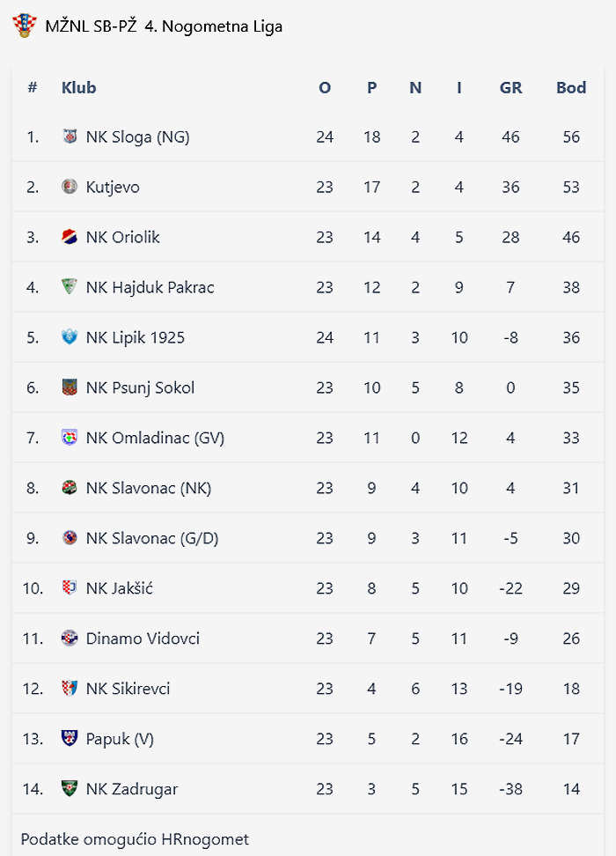Open NK Slavonac (G/D) club link

click(x=152, y=538)
